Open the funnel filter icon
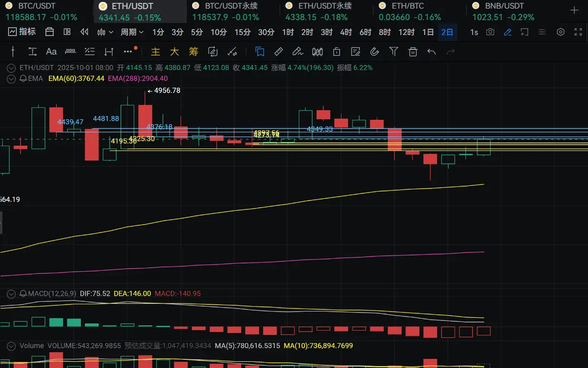Screen dimensions: 588x368 [x=394, y=52]
